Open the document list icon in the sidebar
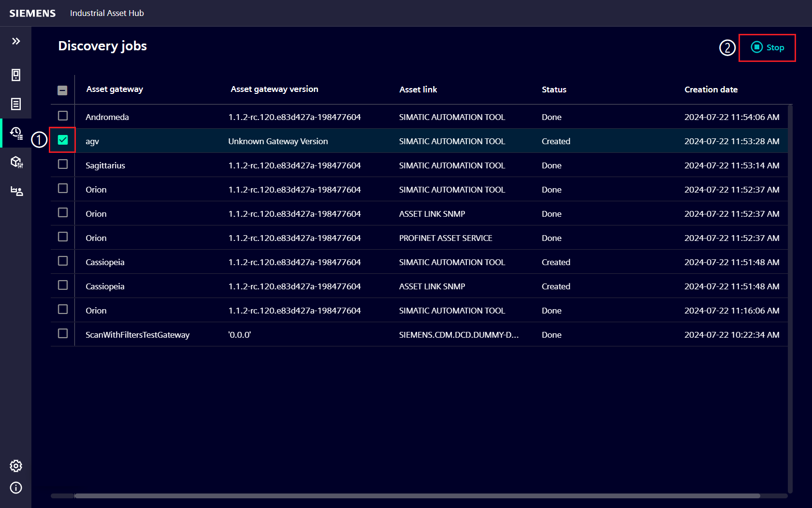812x508 pixels. [16, 104]
